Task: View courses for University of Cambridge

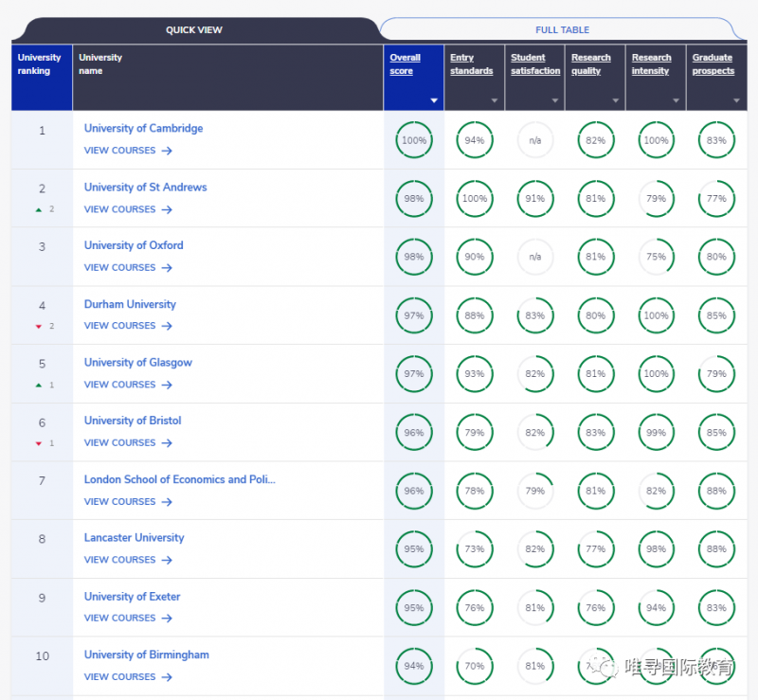Action: 128,151
